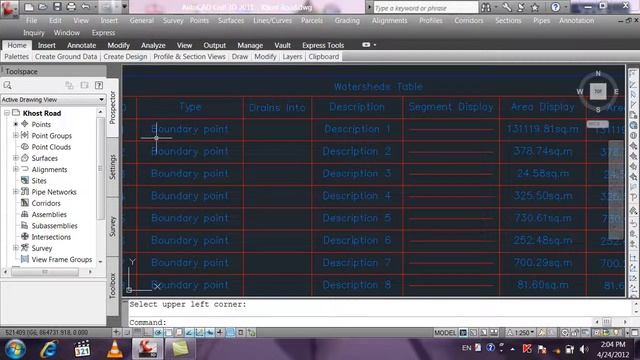Click the Save icon in quick access toolbar

tap(57, 7)
